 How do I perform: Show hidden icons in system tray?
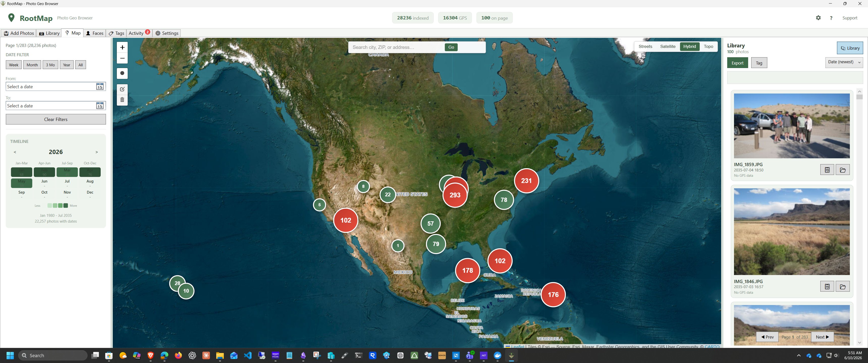[x=799, y=356]
